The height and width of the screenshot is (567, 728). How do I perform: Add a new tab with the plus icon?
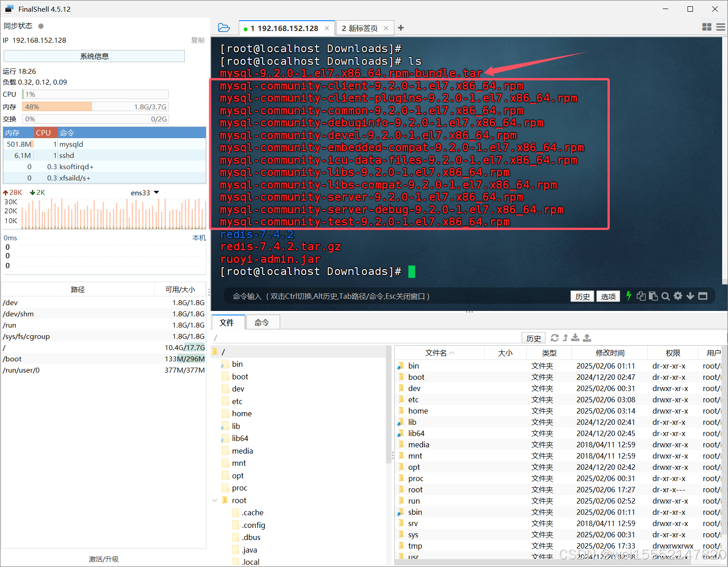[401, 28]
